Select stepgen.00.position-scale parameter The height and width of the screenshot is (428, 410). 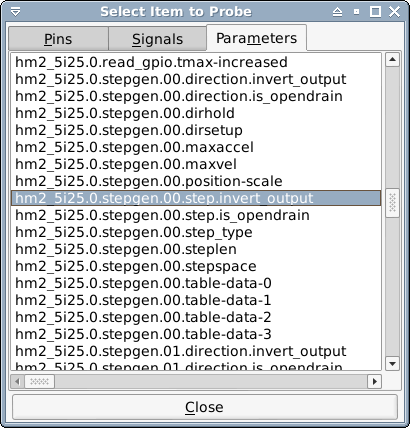tap(196, 181)
